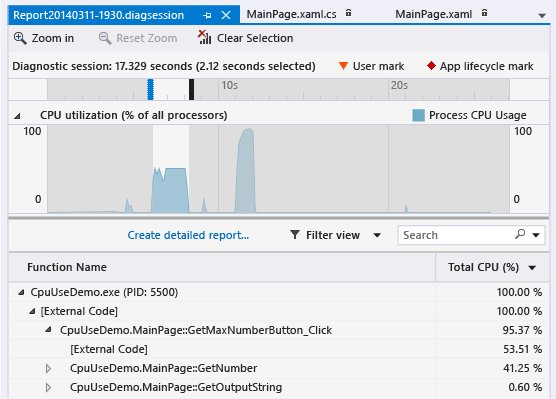The image size is (556, 399).
Task: Open the Filter view dropdown arrow
Action: (377, 235)
